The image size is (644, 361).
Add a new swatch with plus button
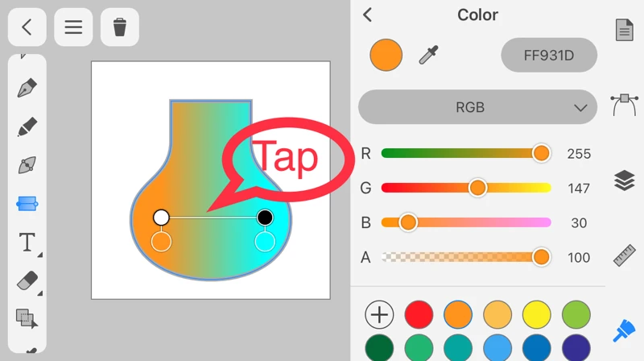click(x=379, y=314)
